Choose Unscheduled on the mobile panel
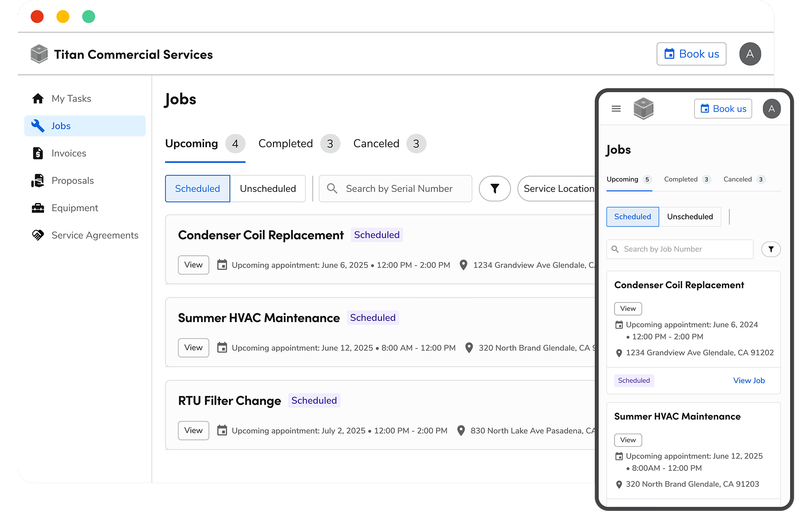This screenshot has width=812, height=511. click(x=690, y=217)
